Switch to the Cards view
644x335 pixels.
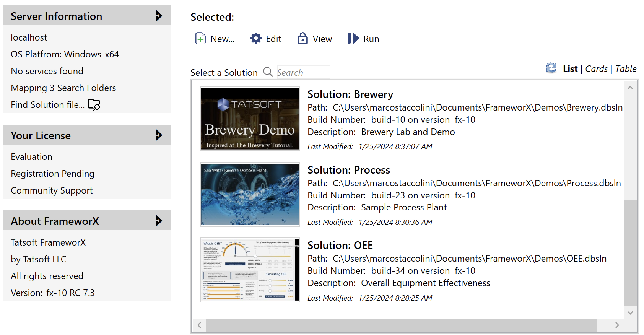(596, 69)
